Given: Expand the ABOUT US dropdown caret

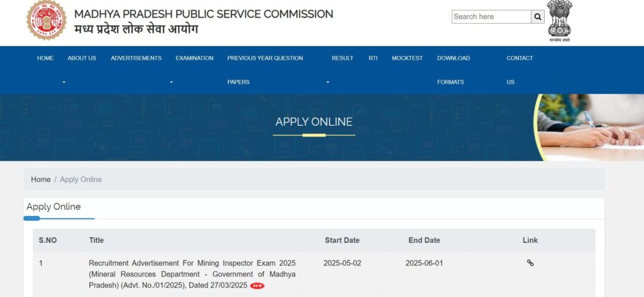Looking at the screenshot, I should click(x=64, y=82).
